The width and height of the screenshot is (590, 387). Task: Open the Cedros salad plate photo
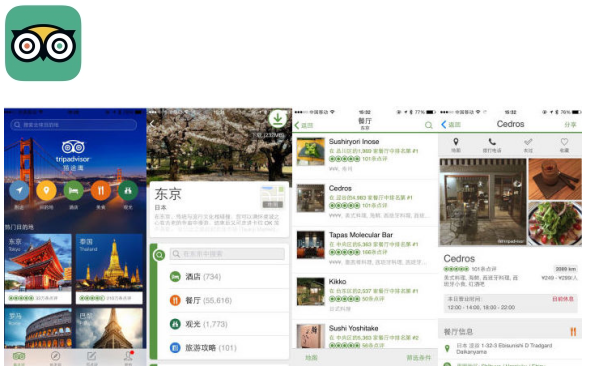[x=555, y=224]
